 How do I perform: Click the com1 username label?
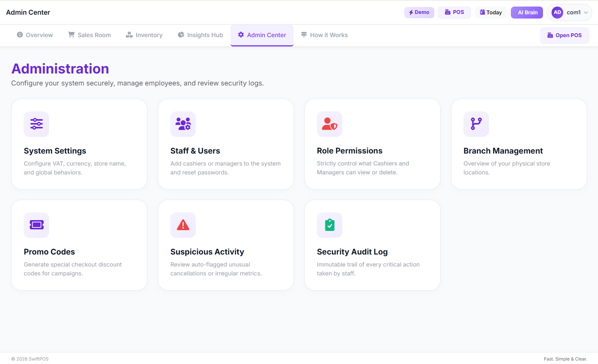pos(574,12)
